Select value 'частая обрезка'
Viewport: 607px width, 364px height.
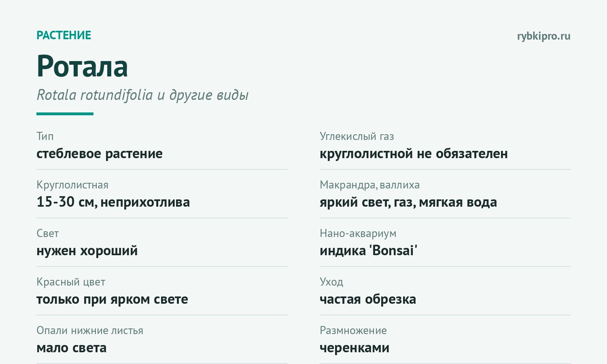click(x=368, y=299)
